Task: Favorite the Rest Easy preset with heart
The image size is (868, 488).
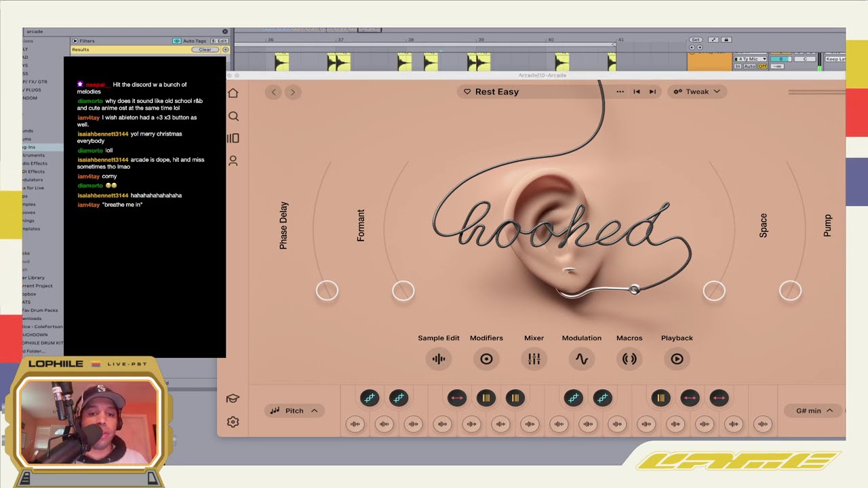Action: pos(467,91)
